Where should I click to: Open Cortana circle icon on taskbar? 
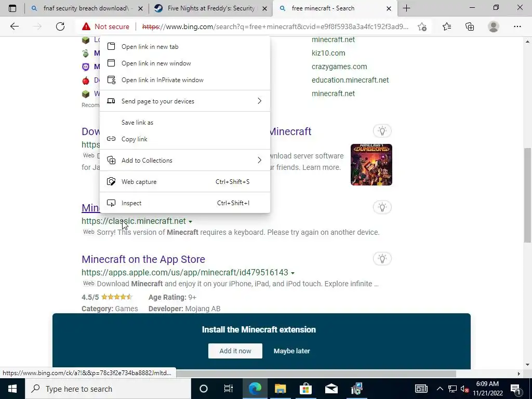[204, 389]
